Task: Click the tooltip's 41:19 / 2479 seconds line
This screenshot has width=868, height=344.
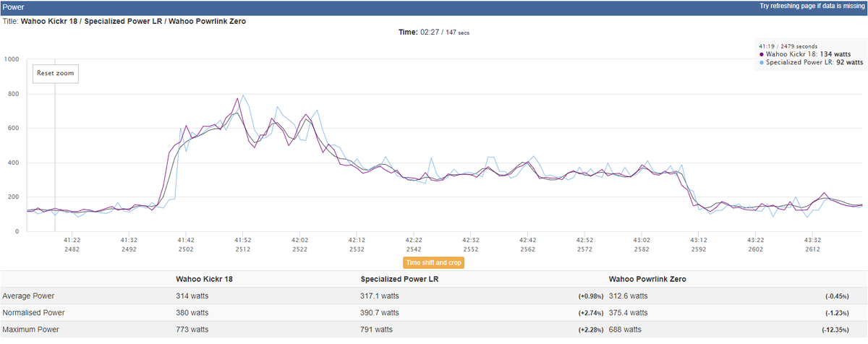Action: point(788,46)
